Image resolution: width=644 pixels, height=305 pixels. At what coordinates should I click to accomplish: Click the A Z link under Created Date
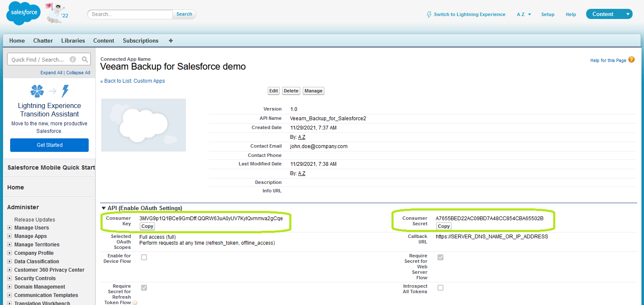click(302, 137)
